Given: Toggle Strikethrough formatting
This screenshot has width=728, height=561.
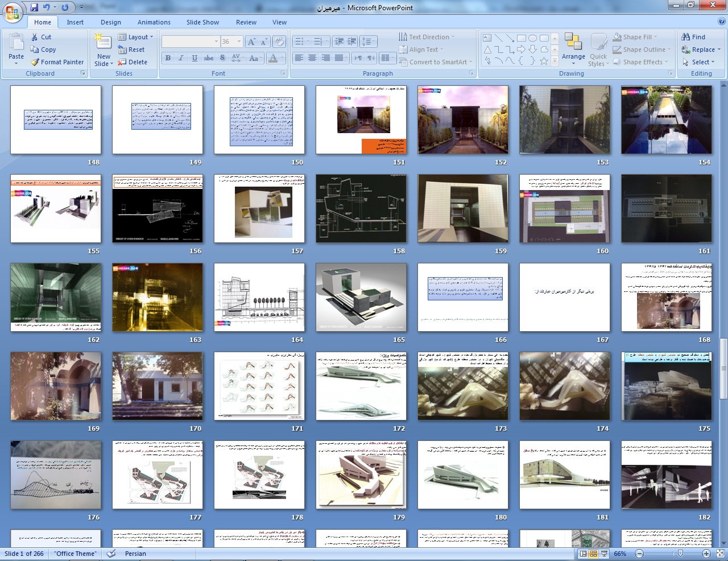Looking at the screenshot, I should pos(209,58).
